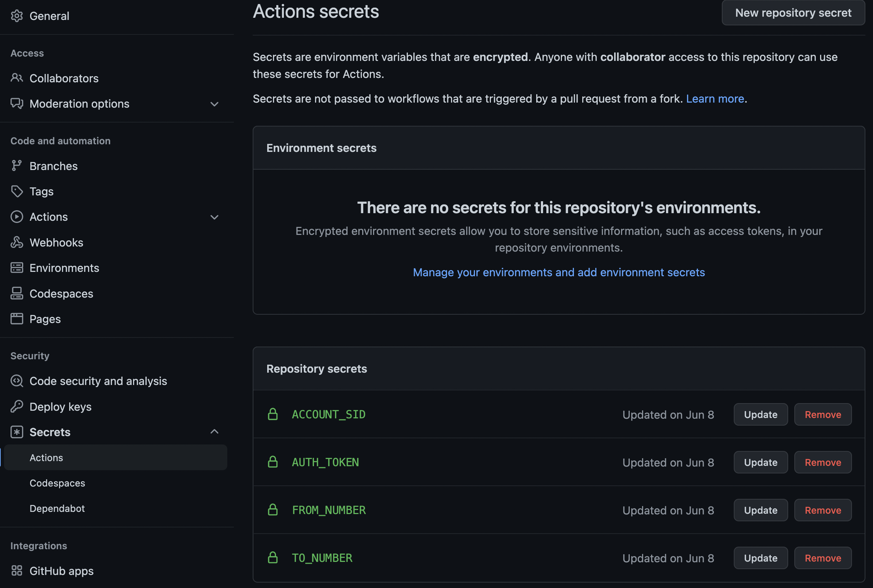Click the Branches git-branch icon
Viewport: 873px width, 588px height.
pyautogui.click(x=17, y=166)
